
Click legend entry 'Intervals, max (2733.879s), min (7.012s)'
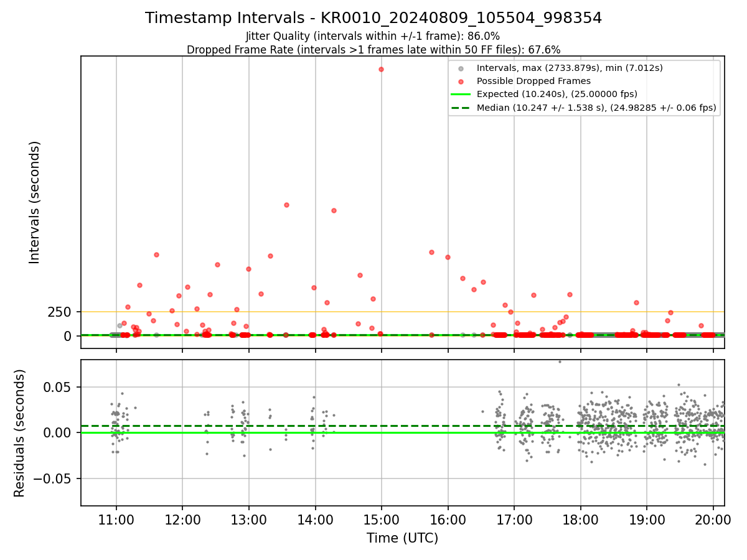click(x=570, y=67)
